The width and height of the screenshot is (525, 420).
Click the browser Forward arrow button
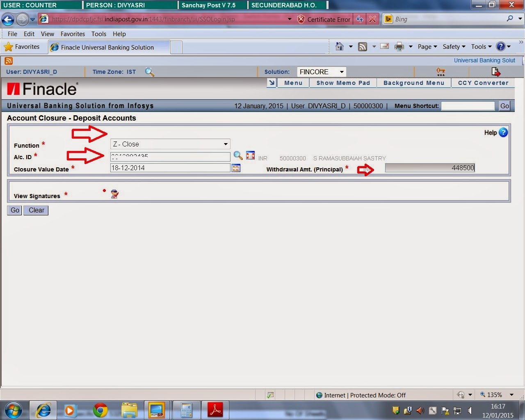pyautogui.click(x=23, y=19)
